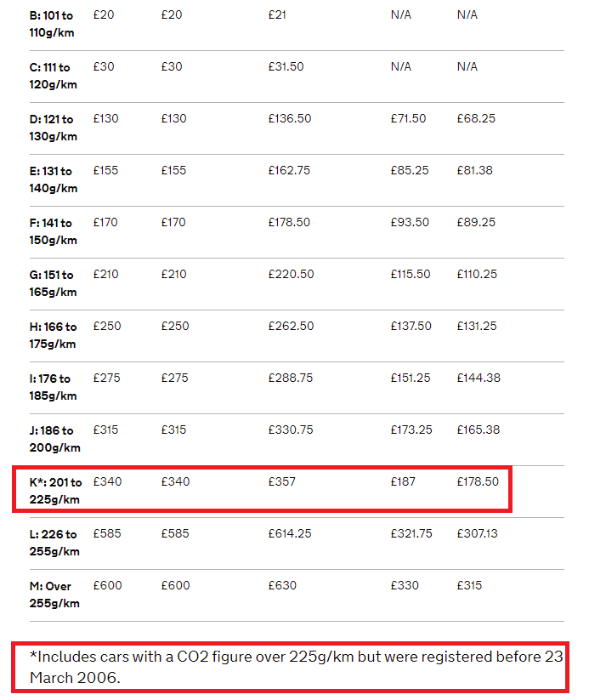The height and width of the screenshot is (700, 606).
Task: Click the £162.75 value in band E
Action: click(x=289, y=170)
